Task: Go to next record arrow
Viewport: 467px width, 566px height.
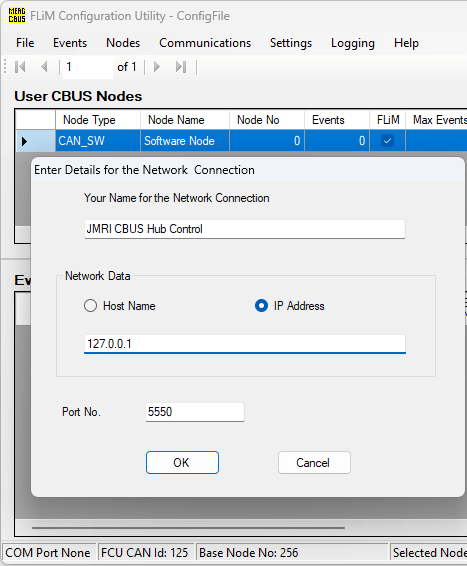Action: 157,67
